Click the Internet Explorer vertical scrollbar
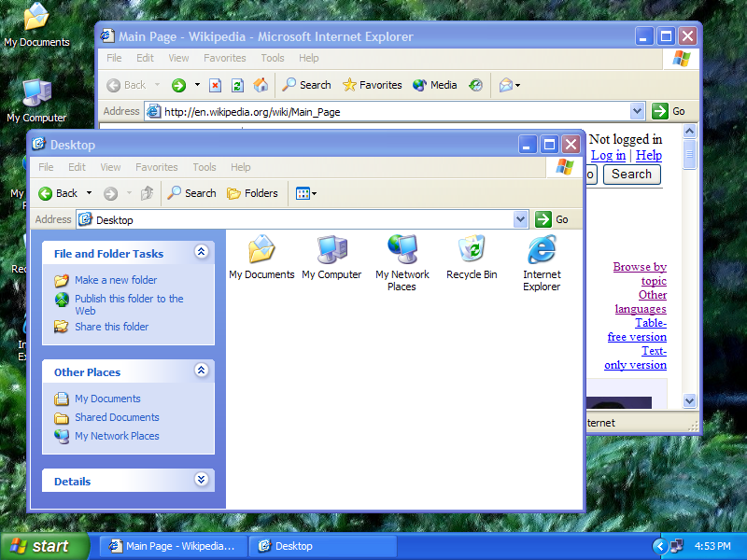Screen dimensions: 747x560 [690, 280]
